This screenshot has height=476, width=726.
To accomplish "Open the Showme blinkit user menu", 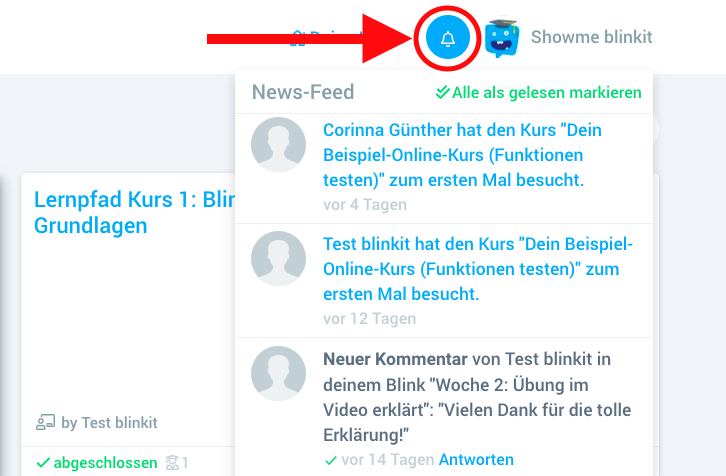I will tap(591, 37).
